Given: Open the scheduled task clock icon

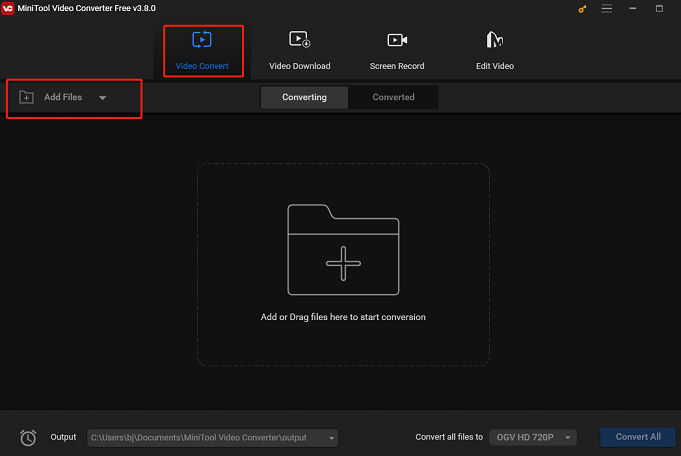Looking at the screenshot, I should pyautogui.click(x=28, y=437).
